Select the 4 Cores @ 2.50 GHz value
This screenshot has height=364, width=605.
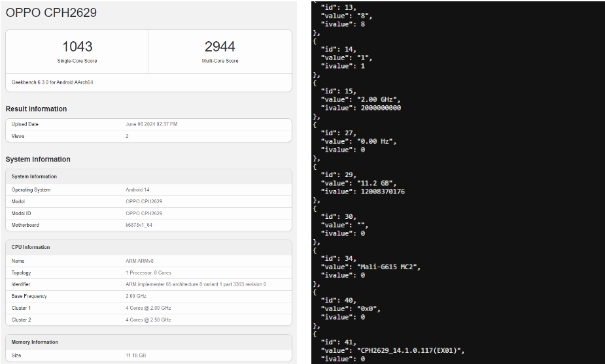tap(148, 320)
